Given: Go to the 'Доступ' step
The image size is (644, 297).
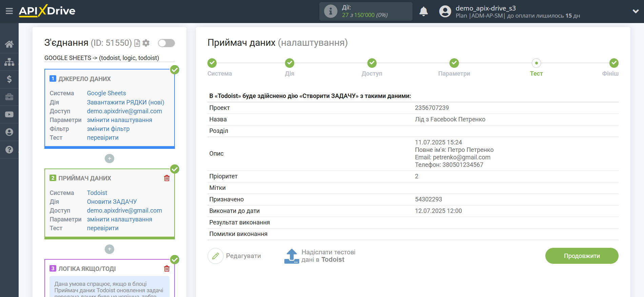Looking at the screenshot, I should (372, 63).
